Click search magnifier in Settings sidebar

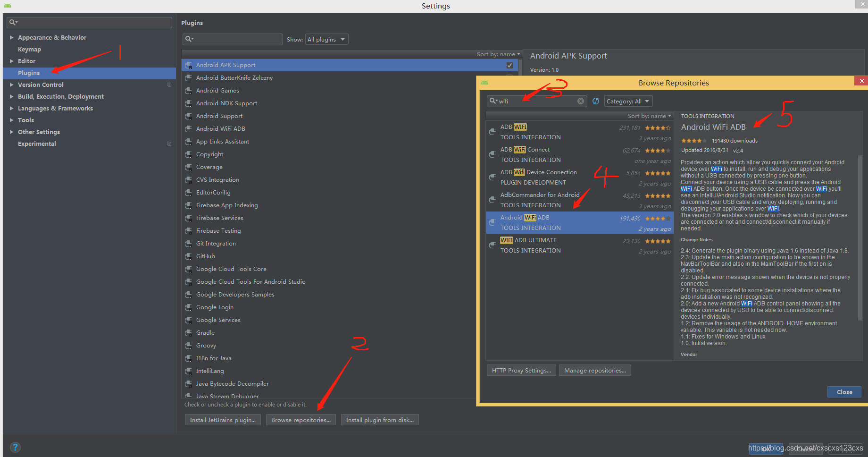pos(13,22)
